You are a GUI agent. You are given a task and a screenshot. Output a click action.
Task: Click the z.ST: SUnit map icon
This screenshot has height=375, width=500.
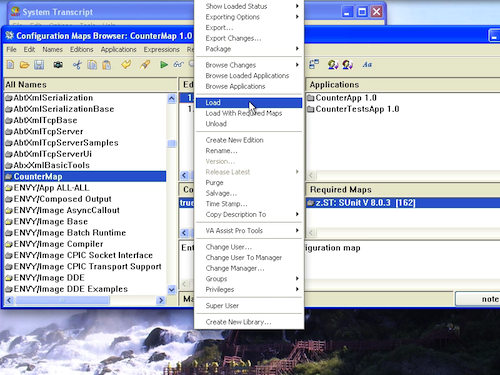[311, 203]
